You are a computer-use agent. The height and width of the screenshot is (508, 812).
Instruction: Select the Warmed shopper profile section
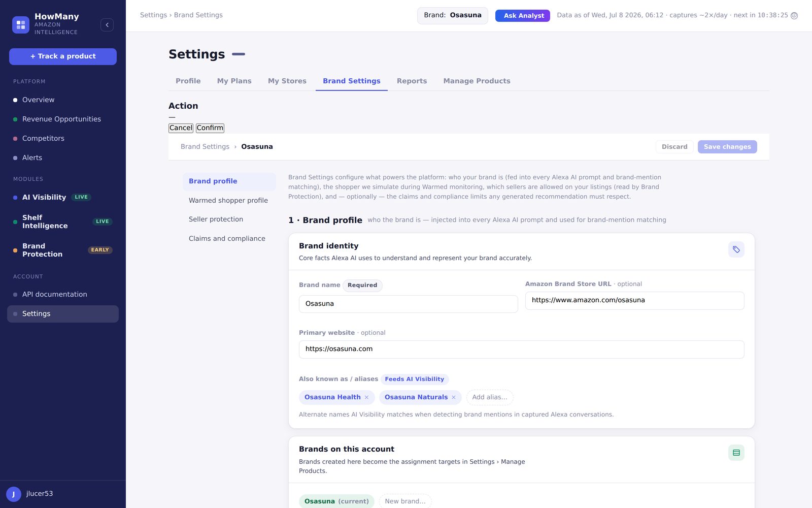click(229, 201)
